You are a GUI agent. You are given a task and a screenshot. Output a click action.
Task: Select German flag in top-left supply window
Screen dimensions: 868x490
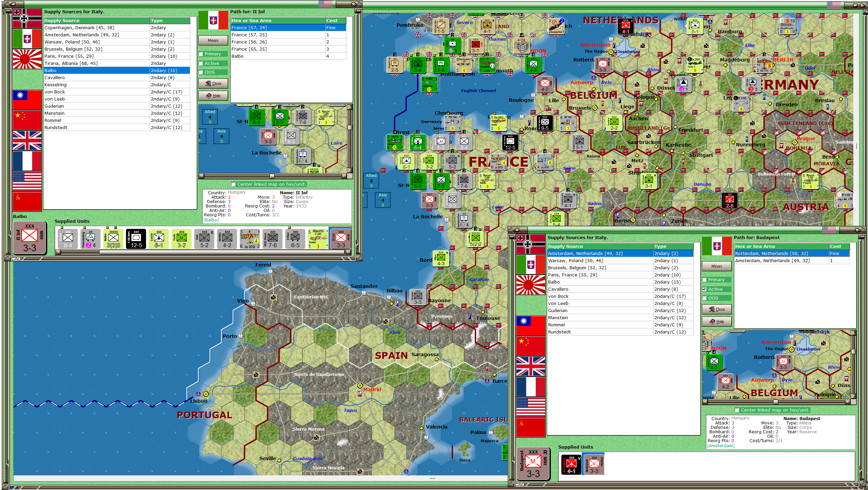click(x=27, y=18)
